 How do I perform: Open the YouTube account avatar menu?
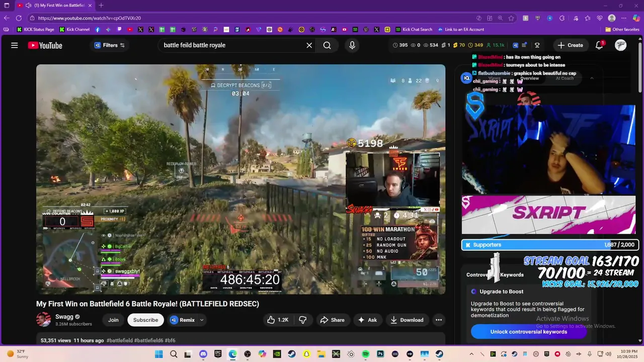621,45
